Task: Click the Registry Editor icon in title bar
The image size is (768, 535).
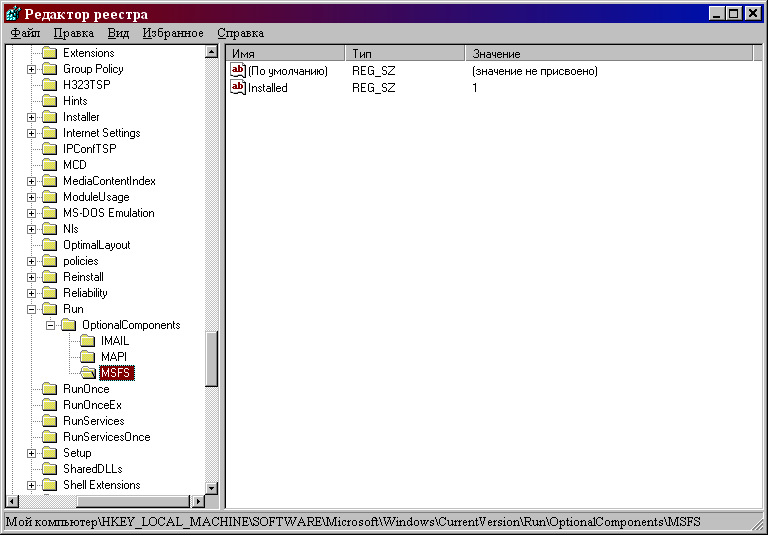Action: [12, 14]
